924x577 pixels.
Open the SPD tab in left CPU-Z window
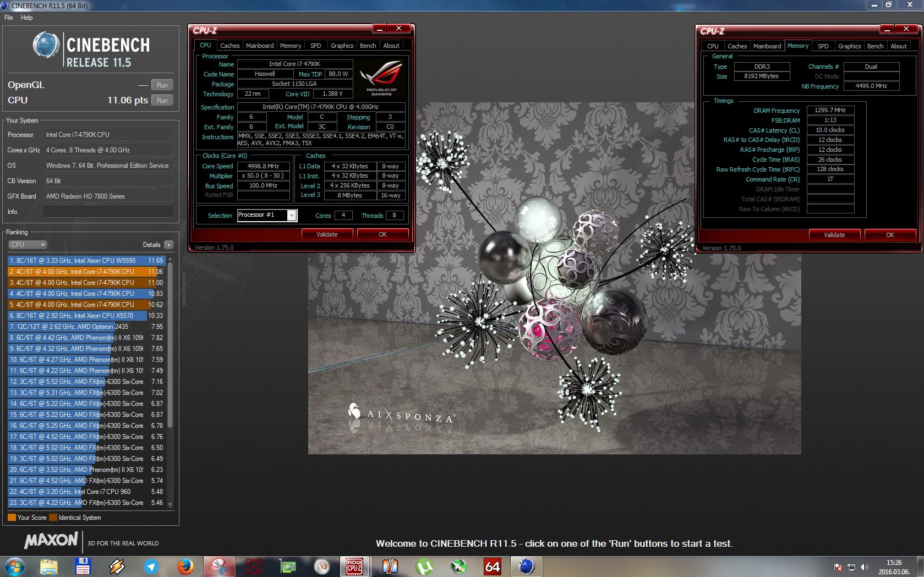[315, 46]
